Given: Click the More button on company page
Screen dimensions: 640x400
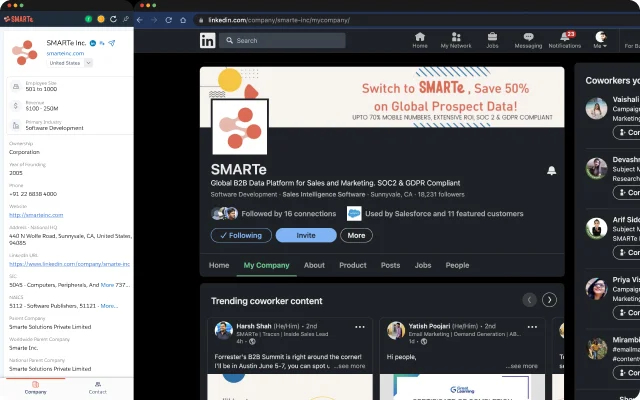Looking at the screenshot, I should click(356, 236).
